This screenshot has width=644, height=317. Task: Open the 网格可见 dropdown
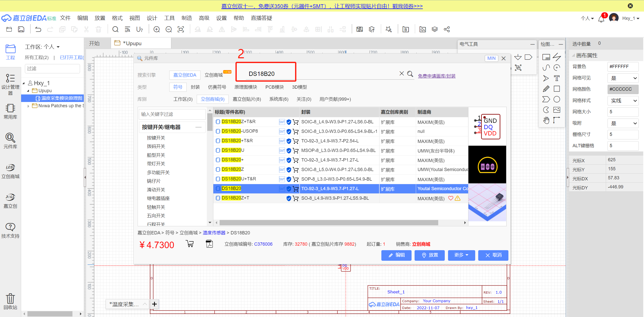click(x=623, y=78)
